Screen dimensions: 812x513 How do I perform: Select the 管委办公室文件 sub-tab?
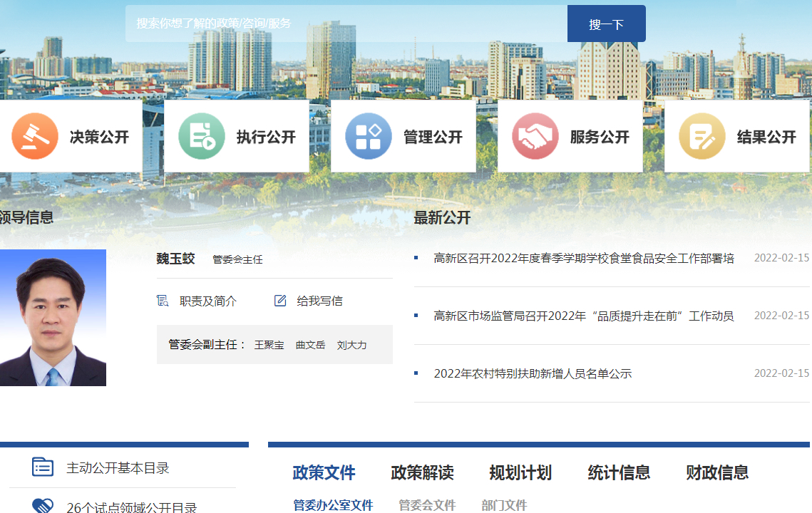(x=333, y=505)
